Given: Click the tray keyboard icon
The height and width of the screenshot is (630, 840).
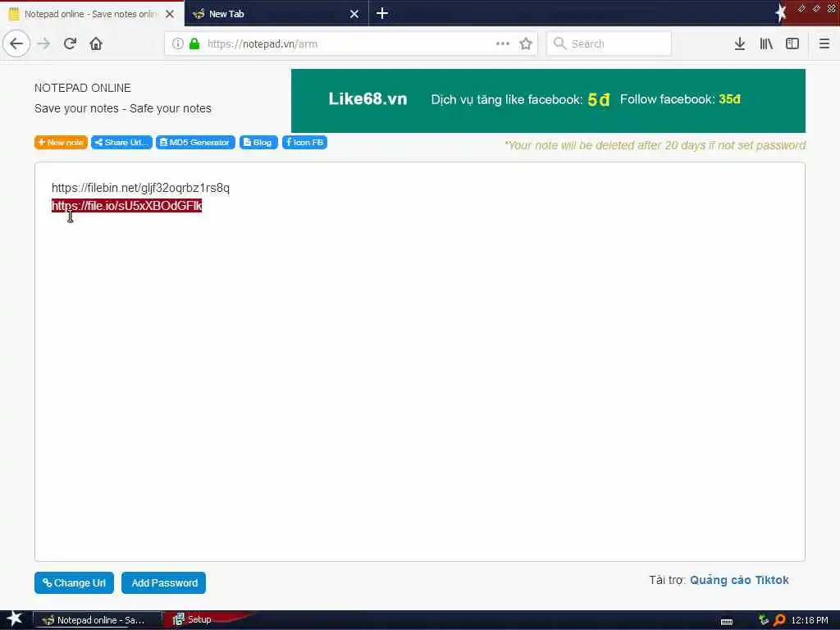Looking at the screenshot, I should (727, 621).
